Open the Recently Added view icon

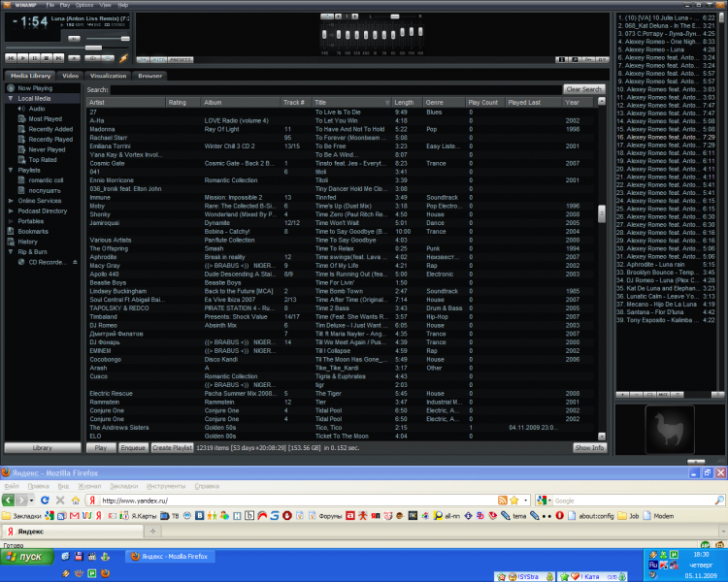click(x=21, y=129)
